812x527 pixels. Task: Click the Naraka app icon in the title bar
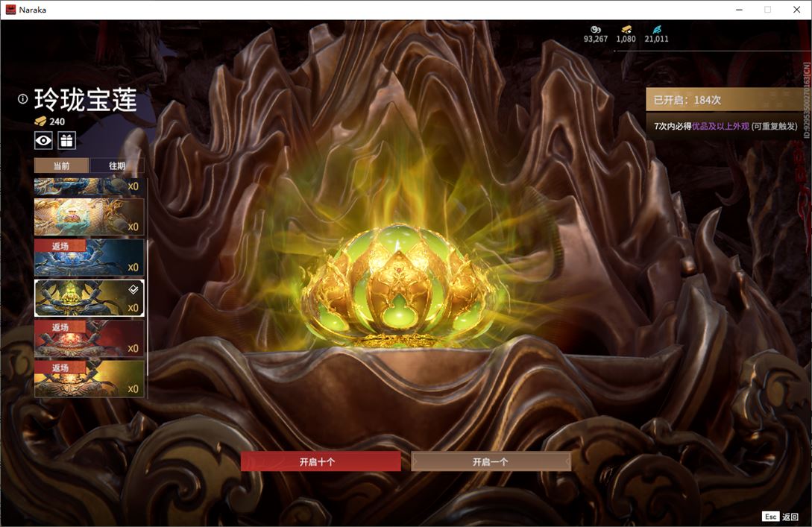coord(10,10)
